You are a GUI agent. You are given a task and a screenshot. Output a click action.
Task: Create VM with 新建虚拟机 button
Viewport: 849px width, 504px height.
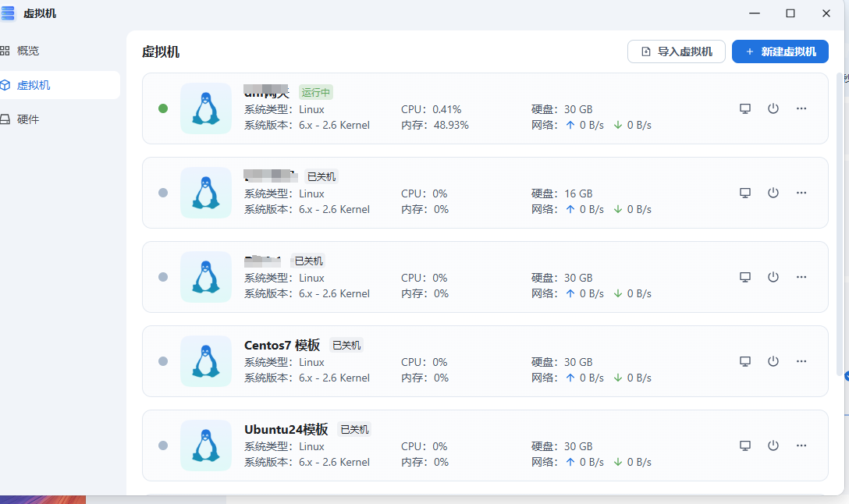[x=780, y=51]
